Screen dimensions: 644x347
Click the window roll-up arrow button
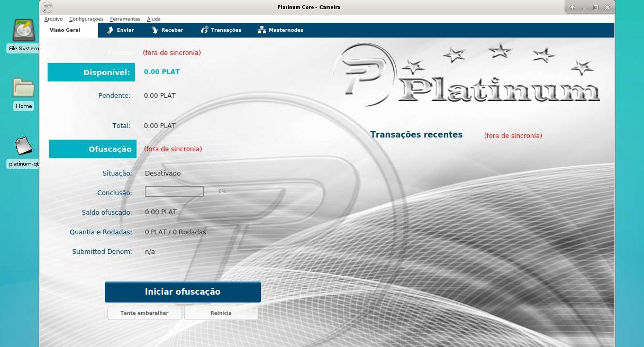point(573,7)
